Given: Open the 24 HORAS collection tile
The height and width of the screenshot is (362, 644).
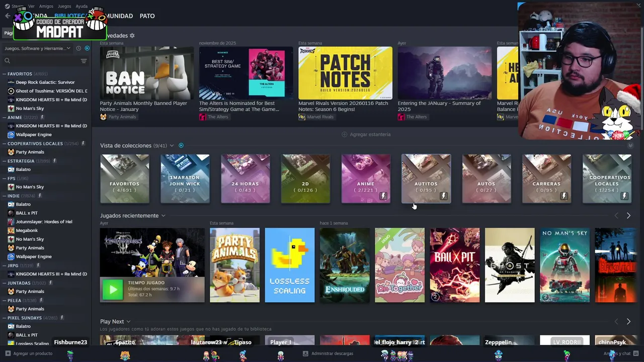Looking at the screenshot, I should pyautogui.click(x=245, y=178).
